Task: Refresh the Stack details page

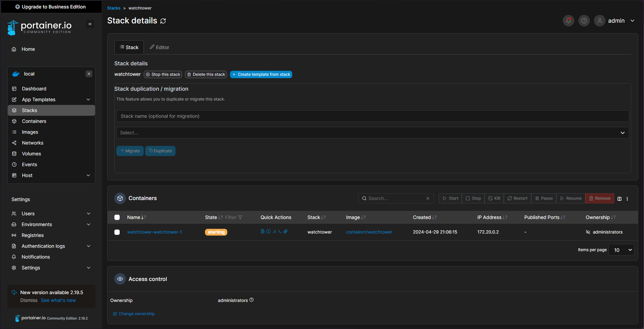Action: point(163,21)
